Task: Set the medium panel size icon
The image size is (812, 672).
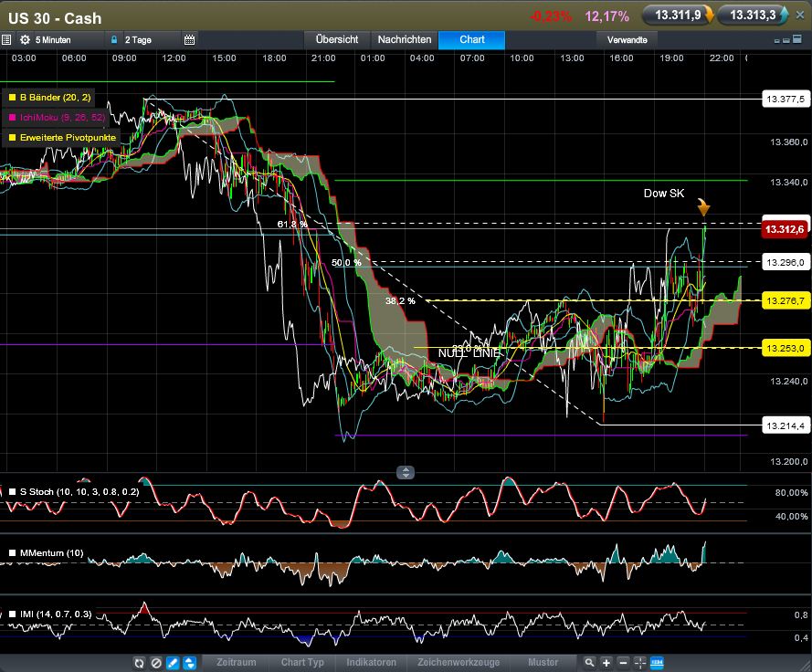Action: tap(786, 40)
